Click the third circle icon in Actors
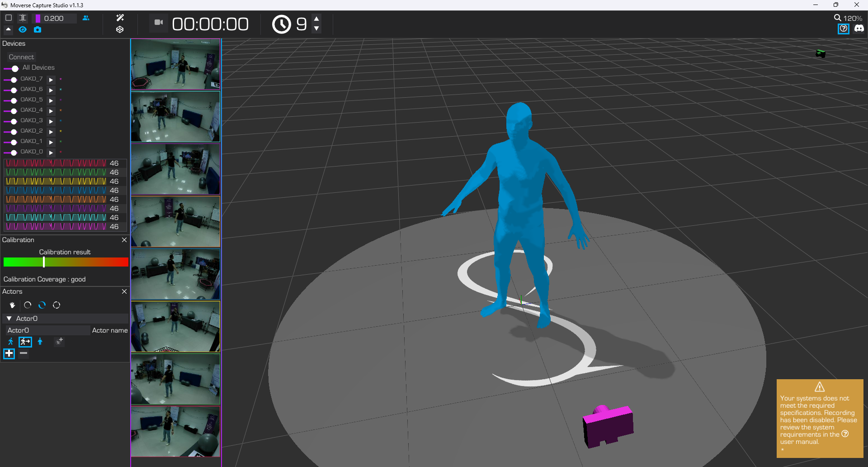The image size is (868, 467). [57, 305]
